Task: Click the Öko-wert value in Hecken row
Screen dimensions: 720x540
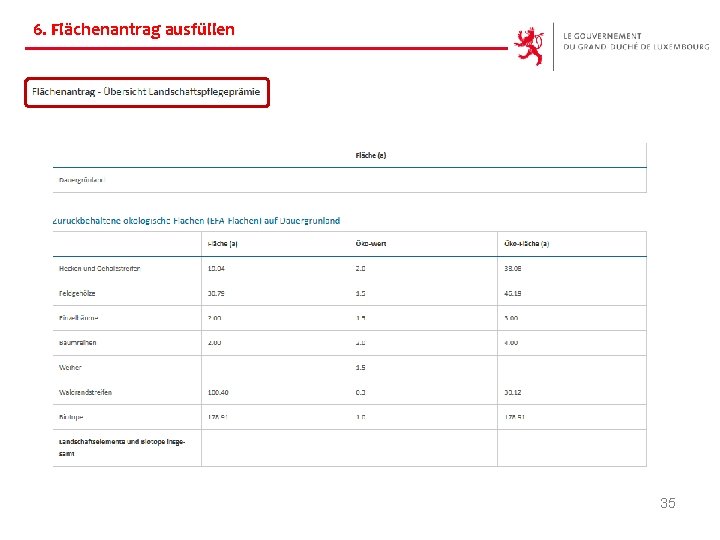Action: [360, 269]
